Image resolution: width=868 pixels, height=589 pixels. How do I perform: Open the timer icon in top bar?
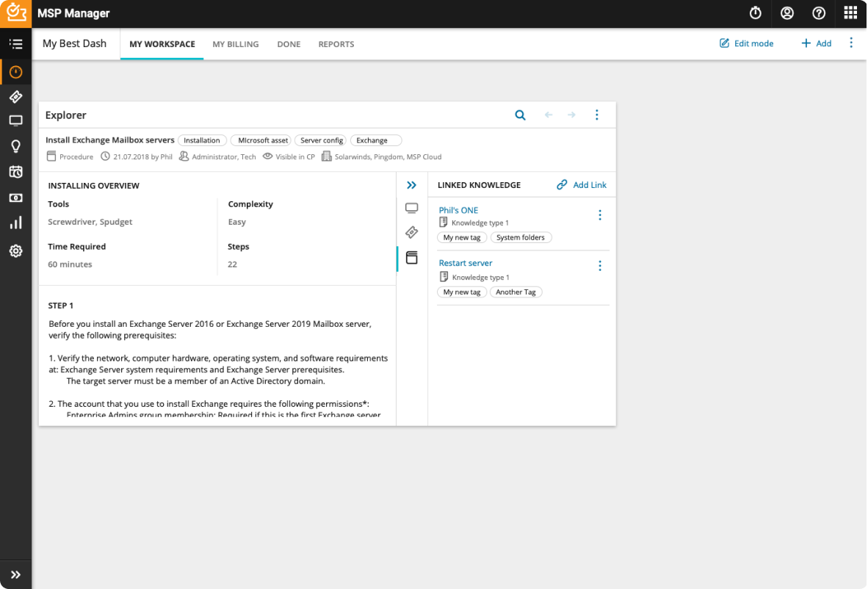[755, 13]
